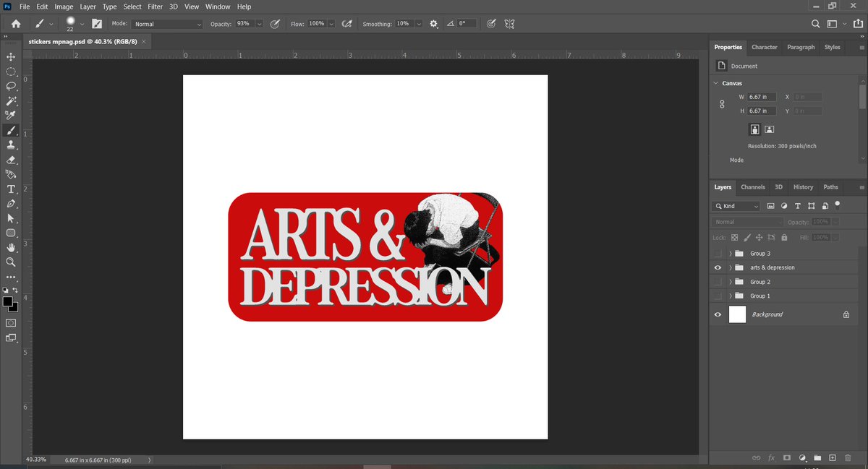
Task: Select the Paint Bucket tool
Action: tap(11, 174)
